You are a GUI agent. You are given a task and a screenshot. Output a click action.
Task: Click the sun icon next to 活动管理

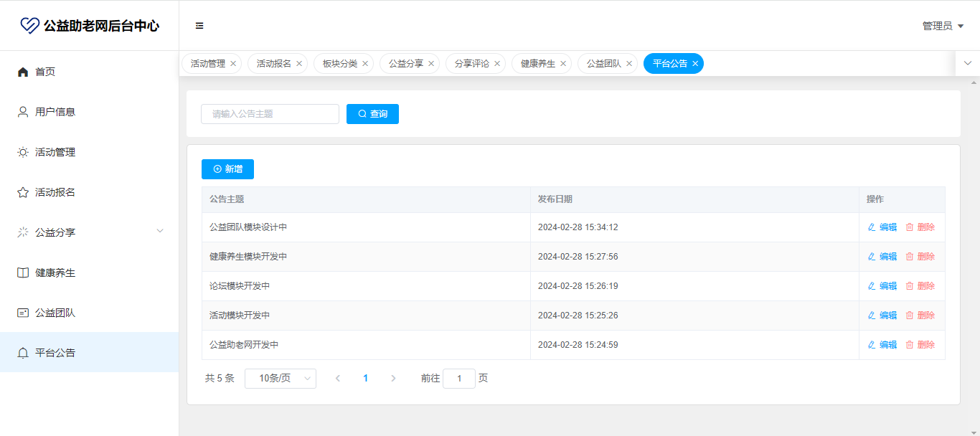tap(23, 152)
